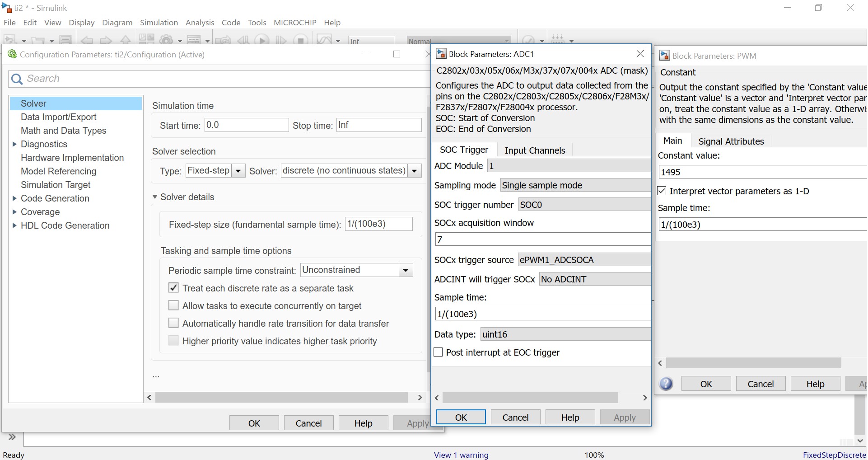
Task: Click the Simulation Data Inspector scope icon
Action: (324, 40)
